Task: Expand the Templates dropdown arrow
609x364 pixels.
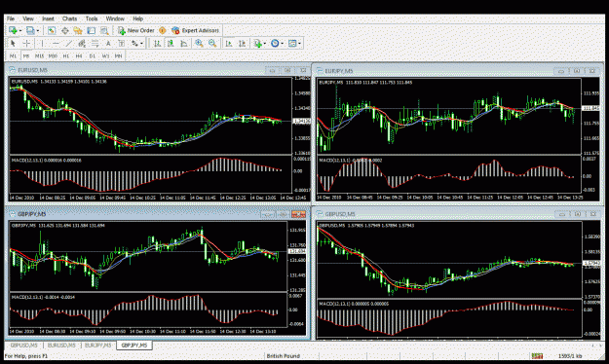Action: click(299, 44)
